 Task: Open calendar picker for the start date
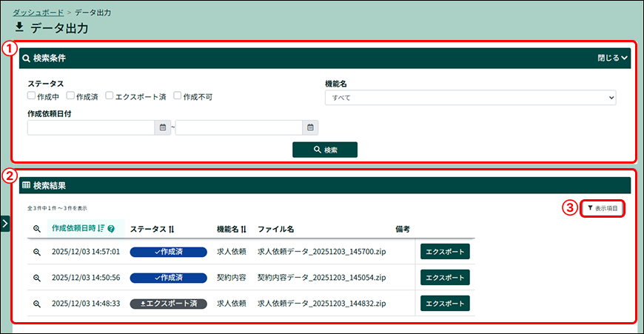[x=163, y=128]
